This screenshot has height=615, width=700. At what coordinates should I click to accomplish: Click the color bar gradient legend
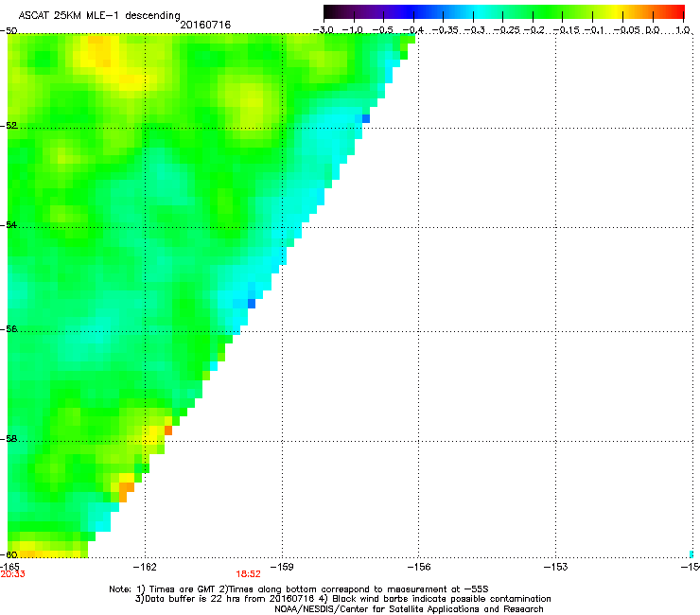504,12
